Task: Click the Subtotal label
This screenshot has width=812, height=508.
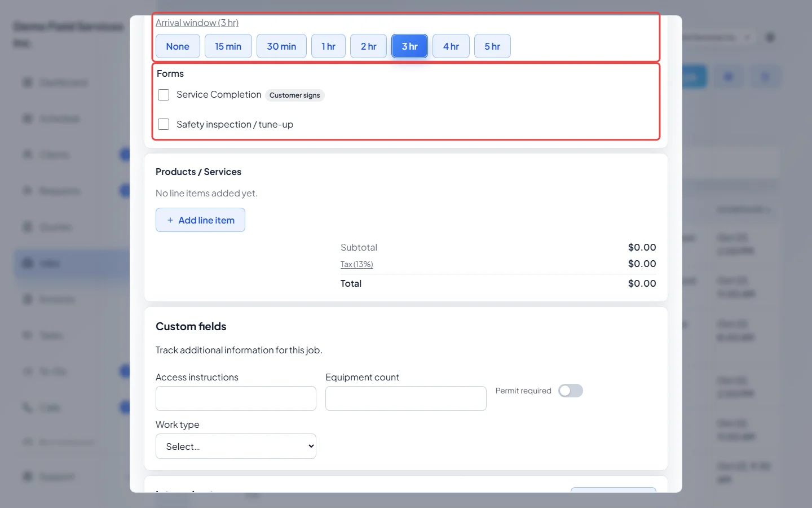Action: click(x=359, y=247)
